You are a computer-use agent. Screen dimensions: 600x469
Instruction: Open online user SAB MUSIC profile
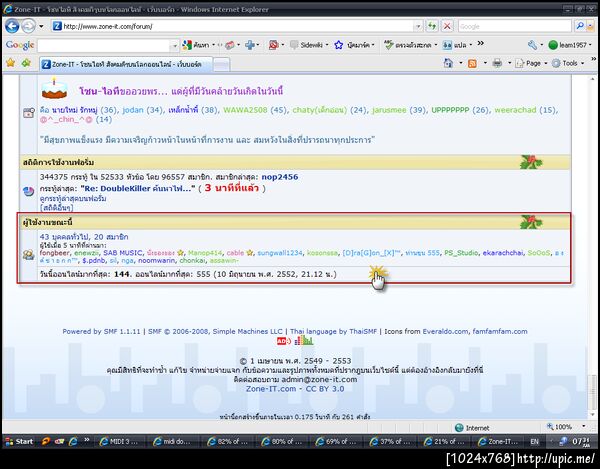123,253
